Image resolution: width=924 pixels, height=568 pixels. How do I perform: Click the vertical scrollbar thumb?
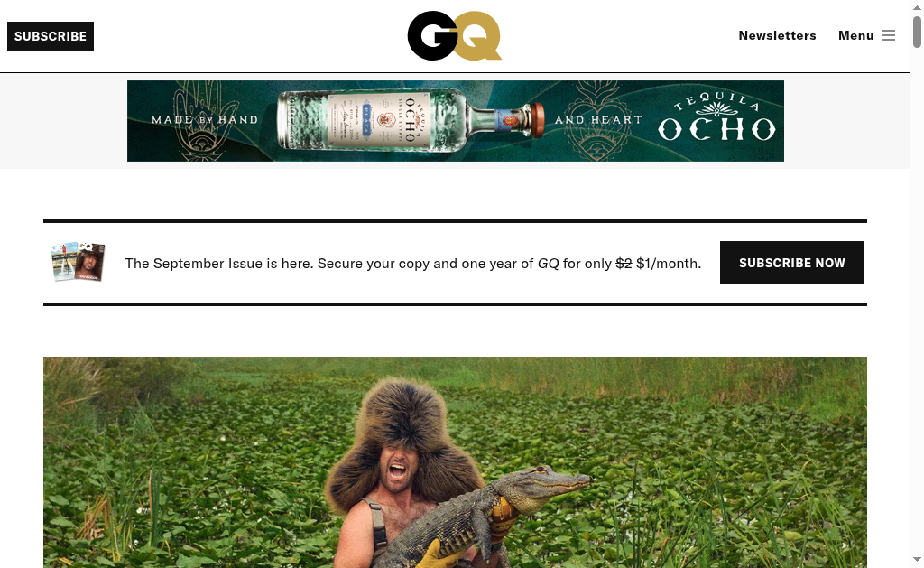click(x=917, y=32)
